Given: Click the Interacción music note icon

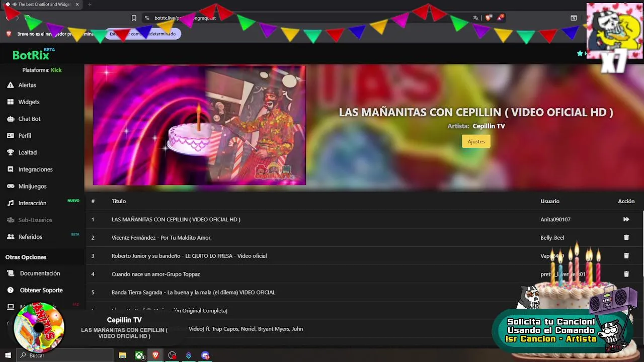Looking at the screenshot, I should [10, 203].
